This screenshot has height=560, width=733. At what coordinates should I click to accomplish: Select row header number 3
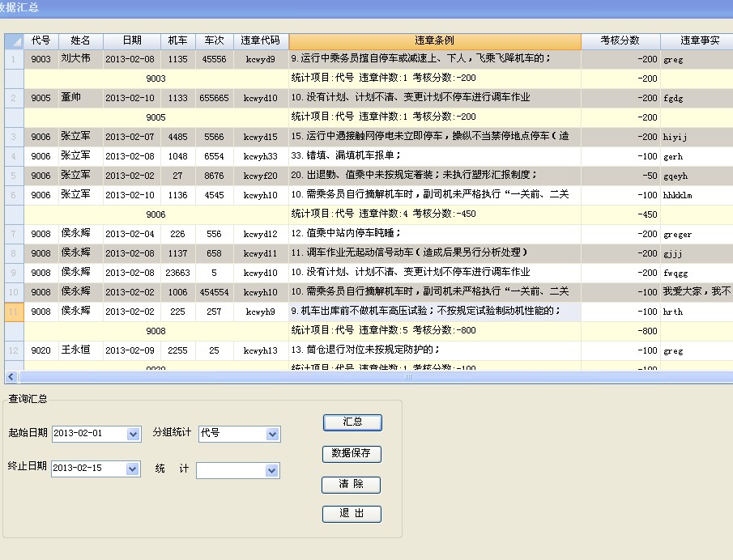click(14, 137)
